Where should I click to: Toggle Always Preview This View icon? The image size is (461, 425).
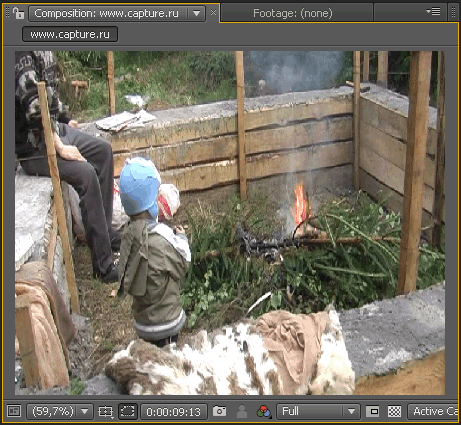(x=14, y=411)
